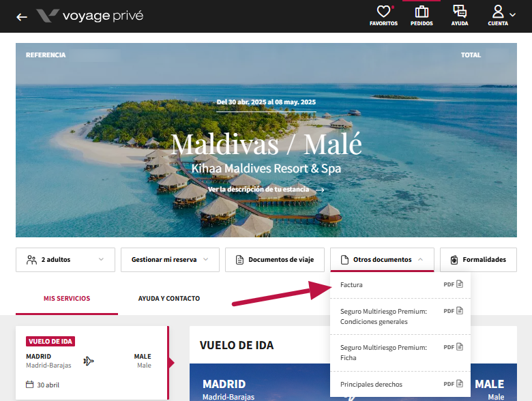Open the Voyage Privé logo home link
The width and height of the screenshot is (532, 401).
tap(90, 16)
